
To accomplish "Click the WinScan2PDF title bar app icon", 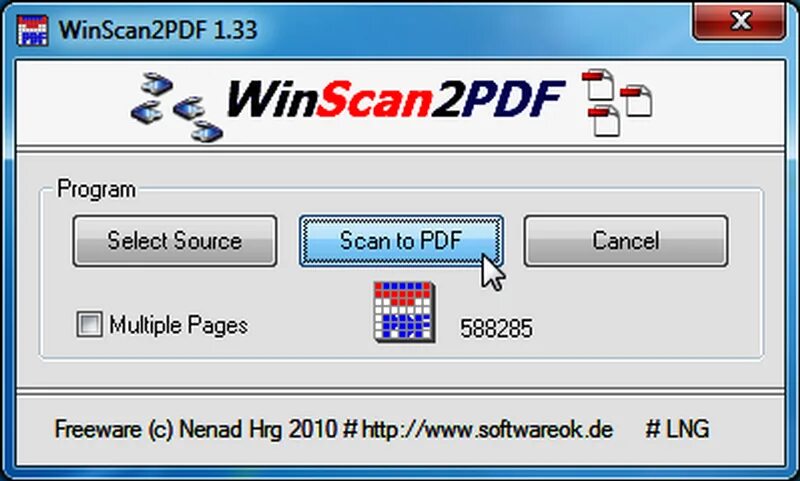I will [33, 30].
